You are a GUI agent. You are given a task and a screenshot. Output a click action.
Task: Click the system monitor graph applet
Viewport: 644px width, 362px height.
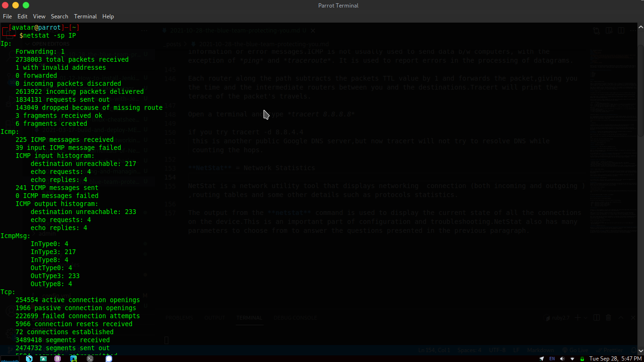[x=10, y=358]
